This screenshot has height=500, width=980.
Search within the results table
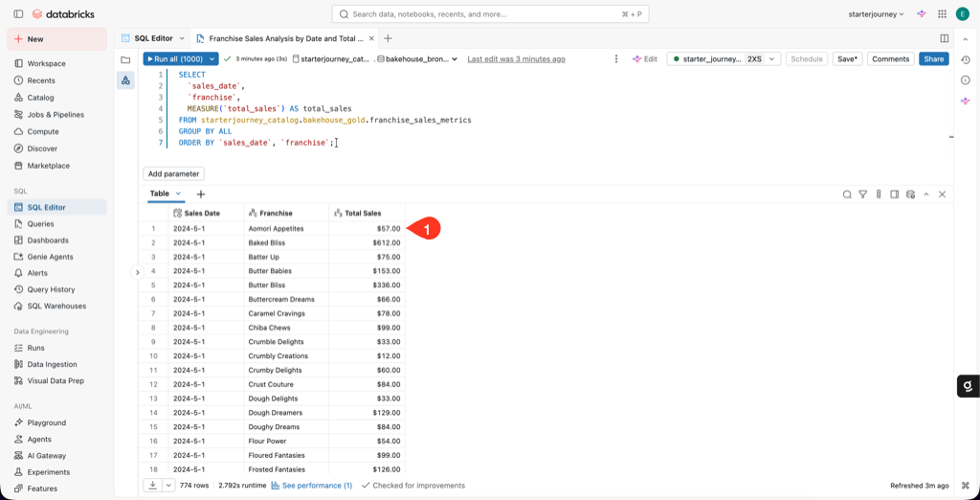[847, 194]
